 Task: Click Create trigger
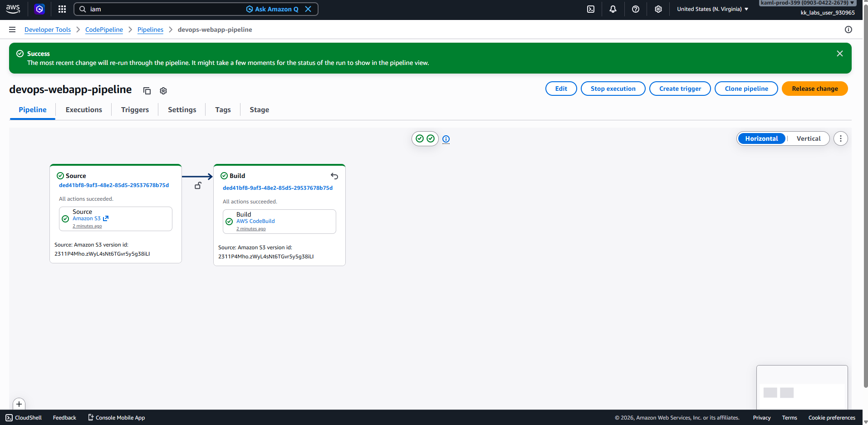tap(680, 89)
